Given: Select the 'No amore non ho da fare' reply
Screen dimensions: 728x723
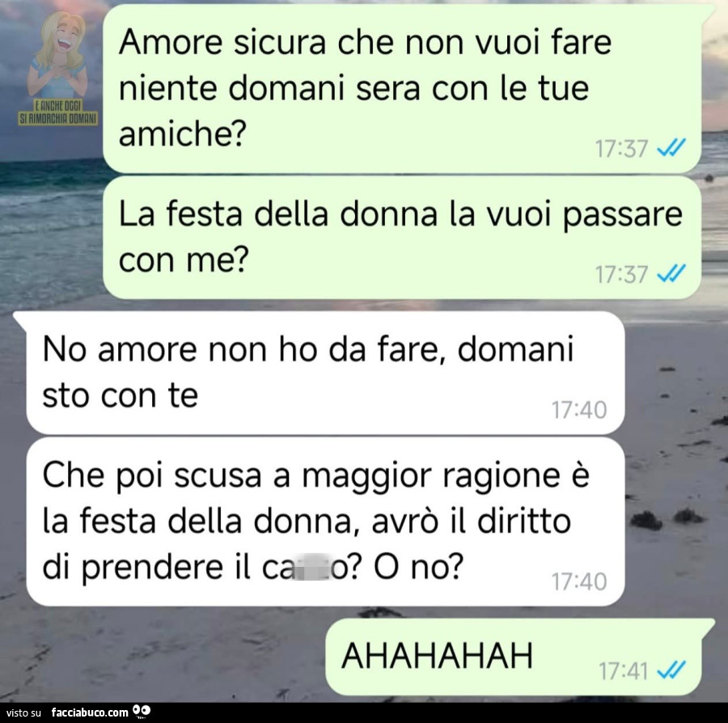Looking at the screenshot, I should click(325, 373).
